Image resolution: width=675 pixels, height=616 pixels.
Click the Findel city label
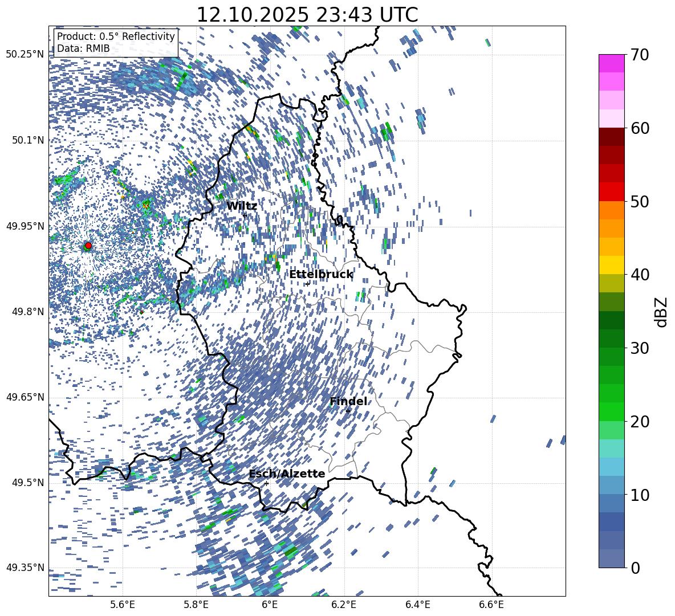[x=348, y=401]
